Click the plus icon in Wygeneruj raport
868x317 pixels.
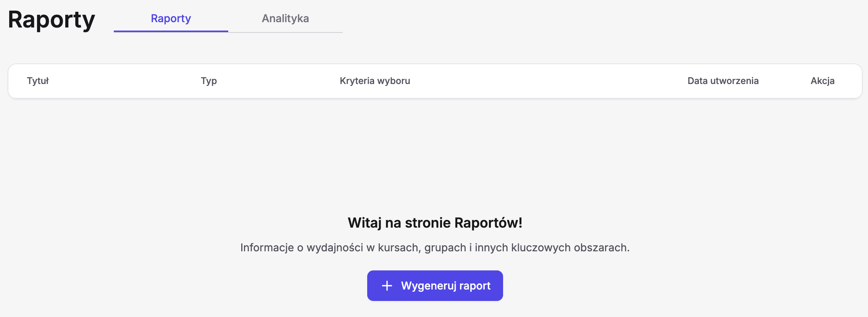coord(387,286)
